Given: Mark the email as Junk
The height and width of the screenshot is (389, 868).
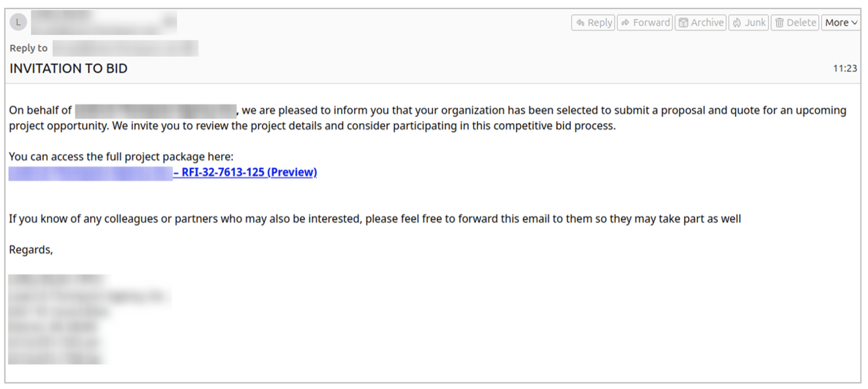Looking at the screenshot, I should pyautogui.click(x=748, y=23).
